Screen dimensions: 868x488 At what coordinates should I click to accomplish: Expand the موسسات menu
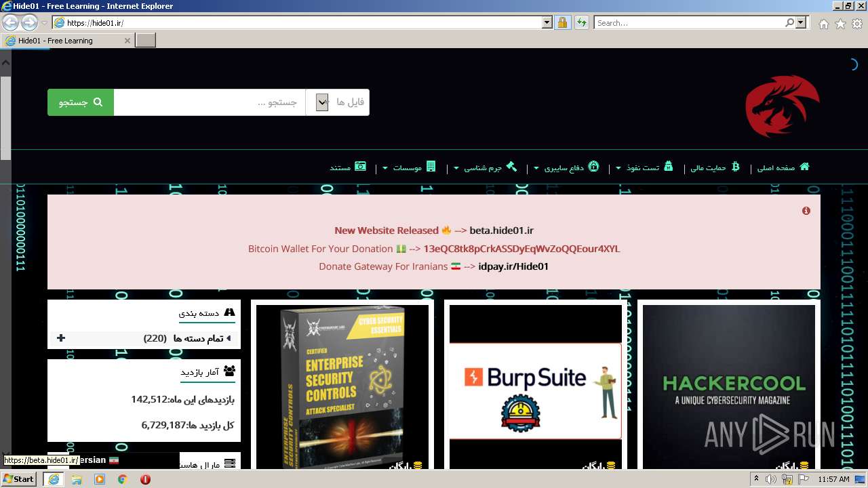(x=410, y=167)
